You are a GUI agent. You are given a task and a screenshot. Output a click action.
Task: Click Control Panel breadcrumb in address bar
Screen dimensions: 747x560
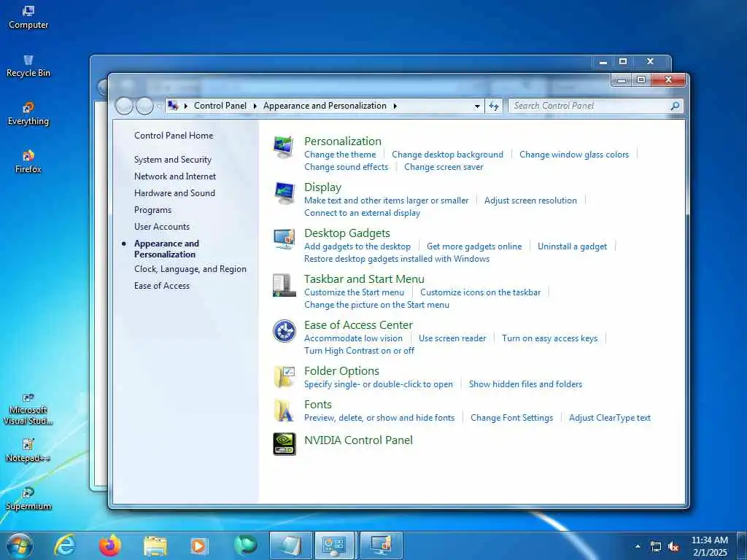pyautogui.click(x=220, y=106)
